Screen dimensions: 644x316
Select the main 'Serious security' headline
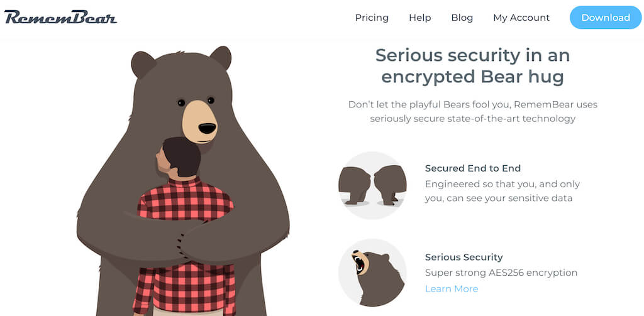point(473,66)
